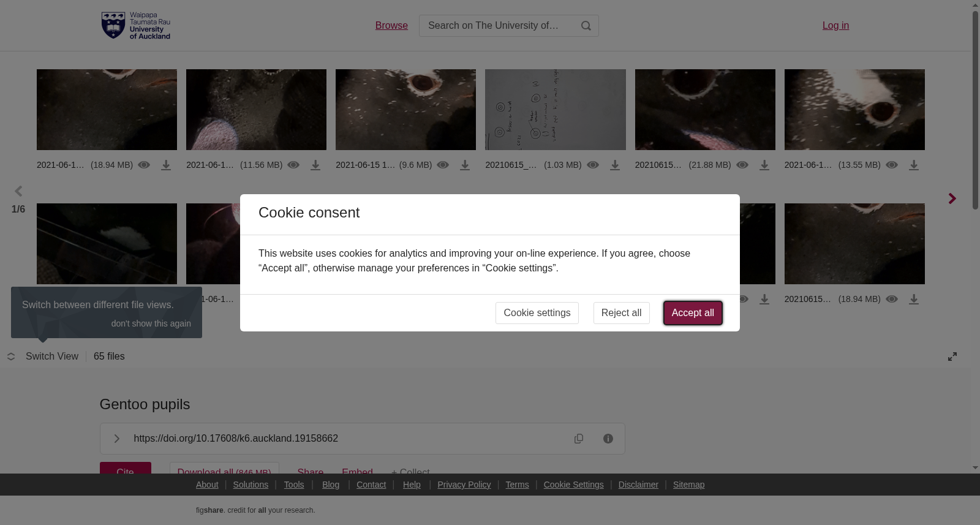Show DOI information icon

point(608,439)
